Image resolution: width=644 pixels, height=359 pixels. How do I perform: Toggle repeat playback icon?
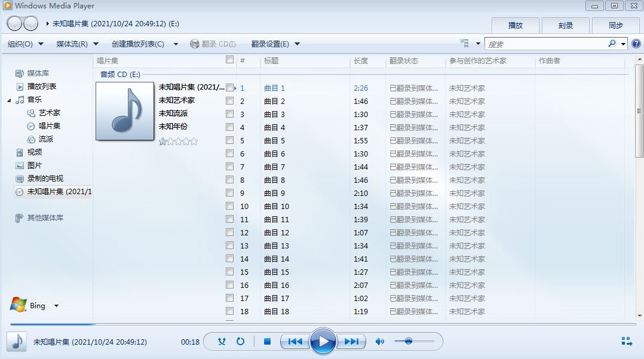[240, 342]
